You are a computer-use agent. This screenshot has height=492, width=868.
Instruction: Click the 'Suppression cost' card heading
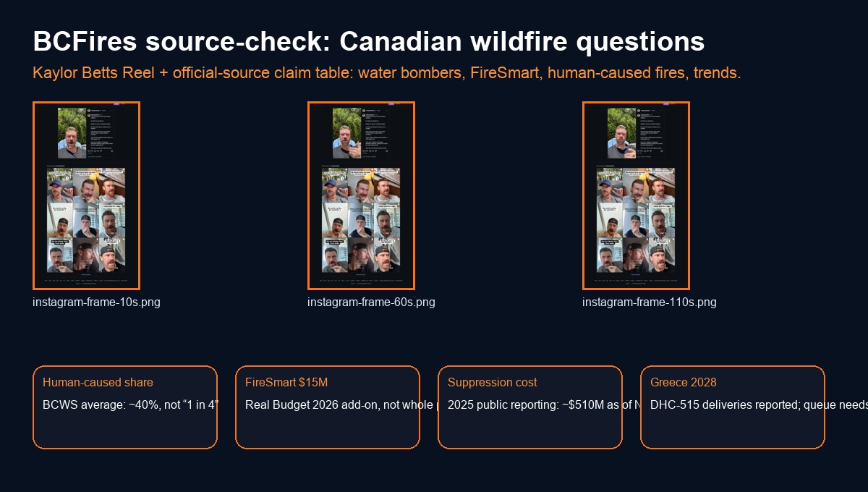pos(493,383)
